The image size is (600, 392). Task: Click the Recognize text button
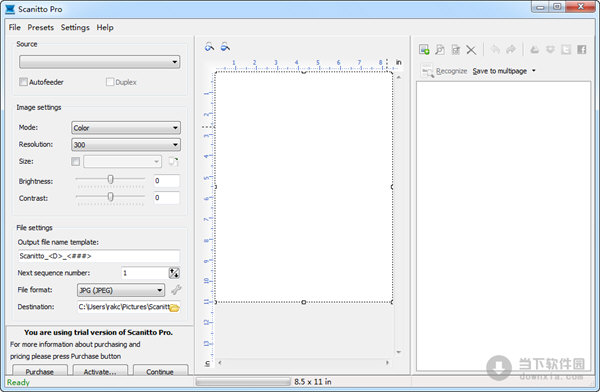coord(452,71)
